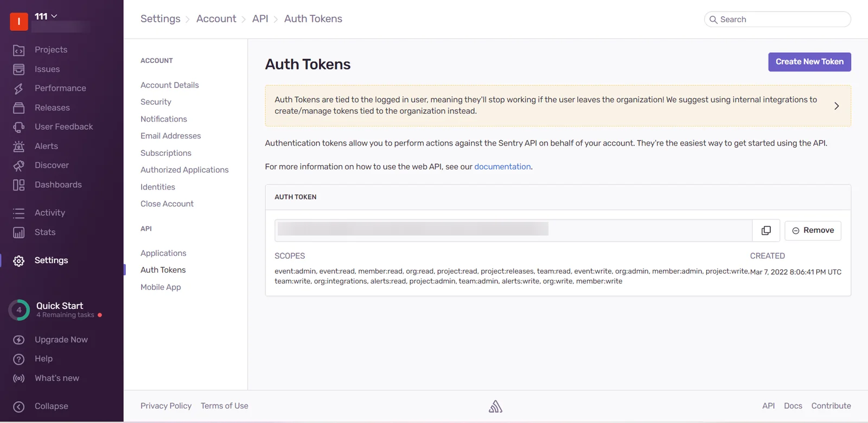Open the Releases package icon
Image resolution: width=868 pixels, height=423 pixels.
18,108
